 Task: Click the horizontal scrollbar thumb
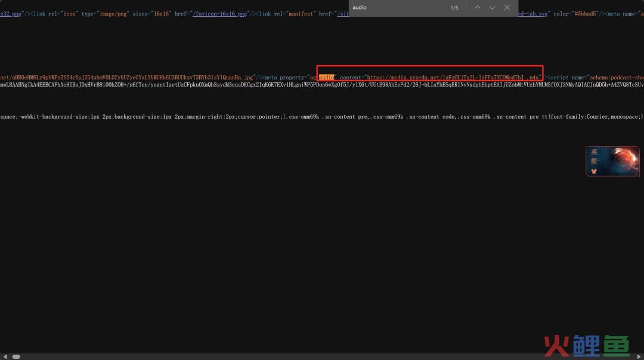click(x=16, y=356)
